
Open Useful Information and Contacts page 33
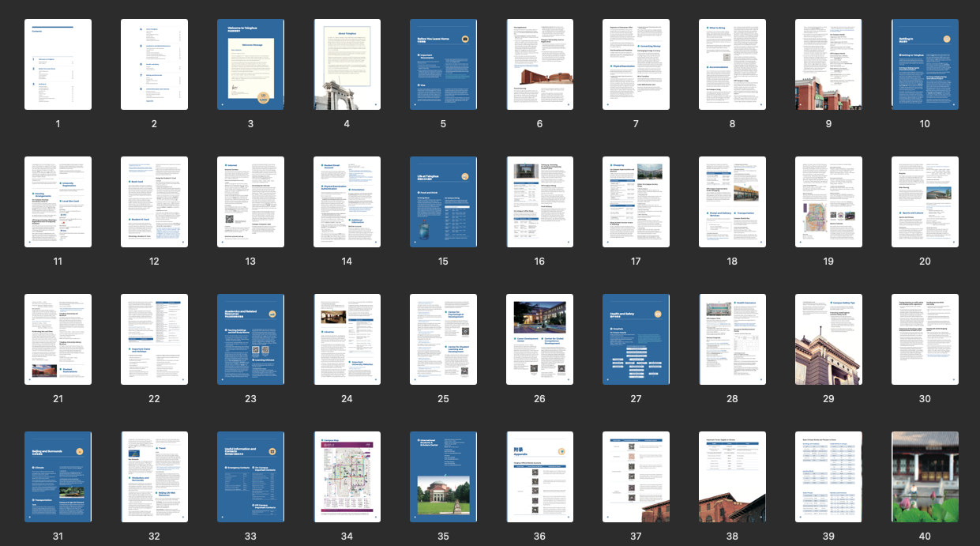coord(250,476)
